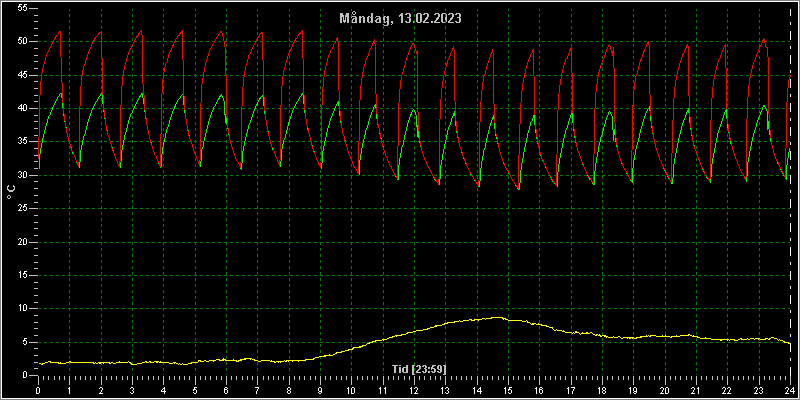Select hour 6 on the time axis
This screenshot has height=400, width=800.
point(226,390)
